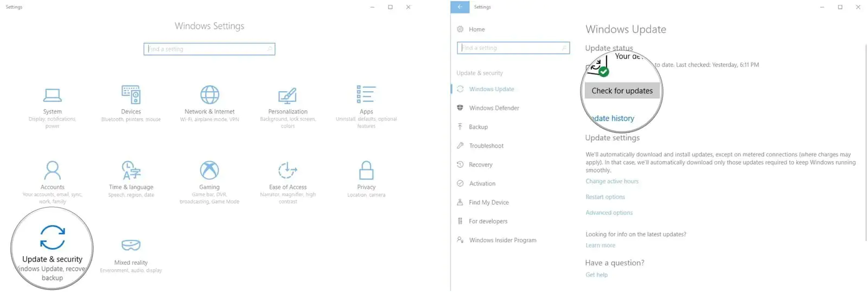Click the Have a question? heading
The height and width of the screenshot is (292, 868).
615,263
